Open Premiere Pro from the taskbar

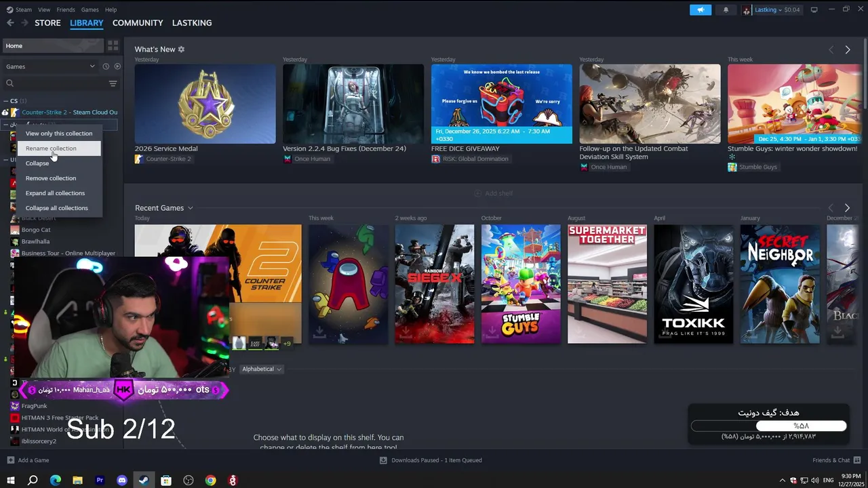click(x=100, y=480)
